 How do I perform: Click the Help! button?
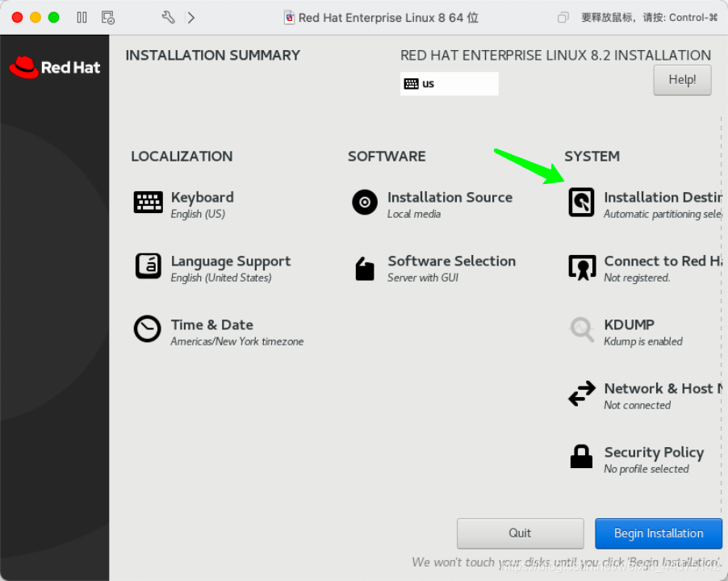click(x=682, y=80)
